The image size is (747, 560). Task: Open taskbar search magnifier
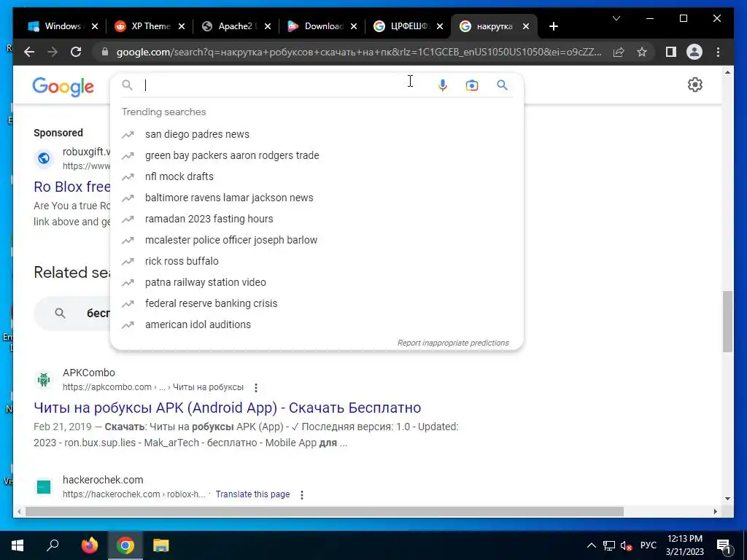(53, 545)
